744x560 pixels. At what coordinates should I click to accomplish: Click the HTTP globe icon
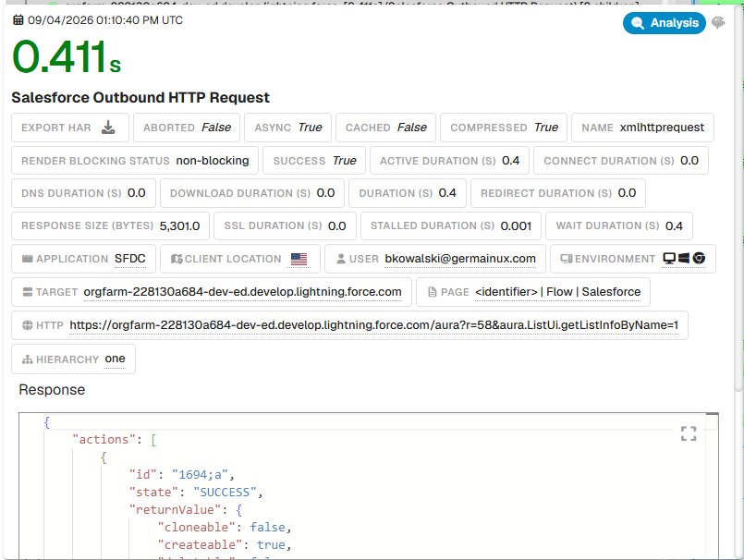(28, 325)
